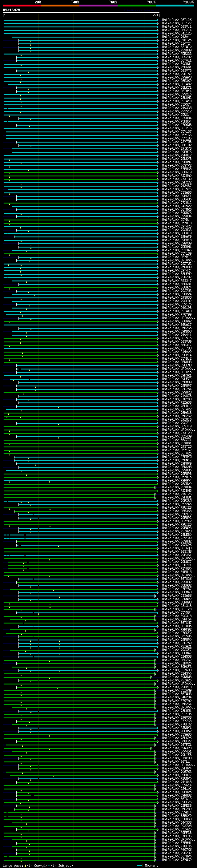The width and height of the screenshot is (197, 868).
Task: Open the UniRef100_Q6S509 hit label
Action: point(176,484)
